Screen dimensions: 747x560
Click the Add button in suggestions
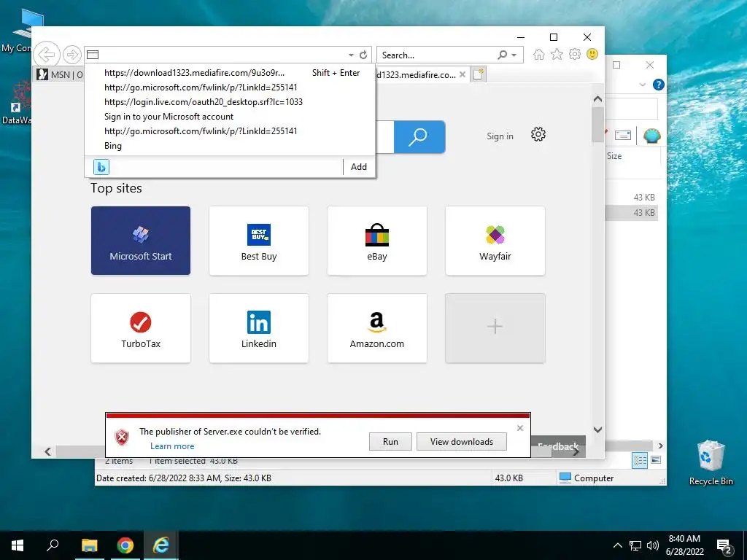click(x=359, y=167)
